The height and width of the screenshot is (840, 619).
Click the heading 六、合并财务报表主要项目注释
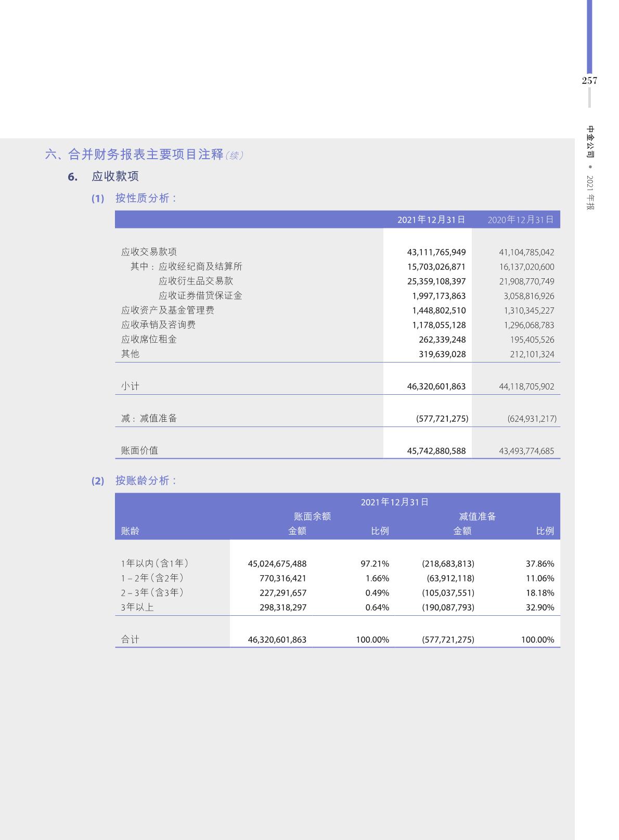click(134, 154)
